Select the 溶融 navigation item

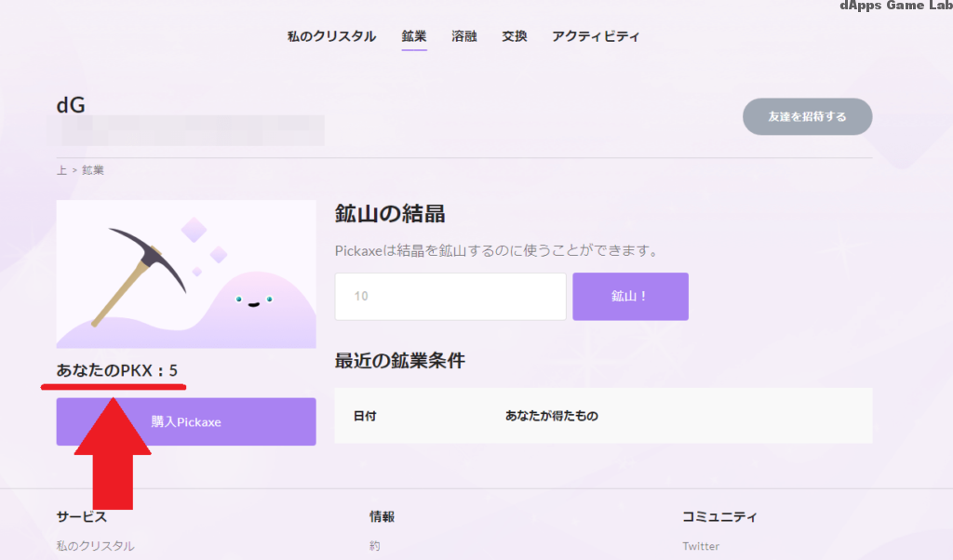[464, 36]
